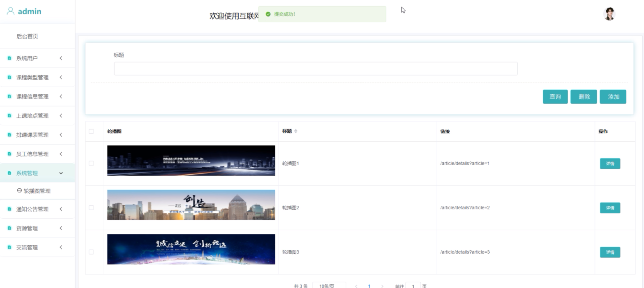Click the 系统用户 menu icon
Screen dimensions: 644x288
(9, 58)
